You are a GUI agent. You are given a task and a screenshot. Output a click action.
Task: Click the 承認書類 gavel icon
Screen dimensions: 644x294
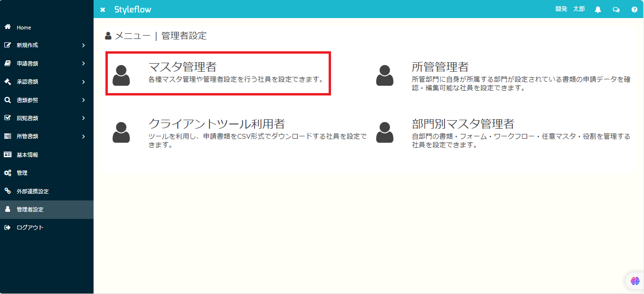pos(8,82)
